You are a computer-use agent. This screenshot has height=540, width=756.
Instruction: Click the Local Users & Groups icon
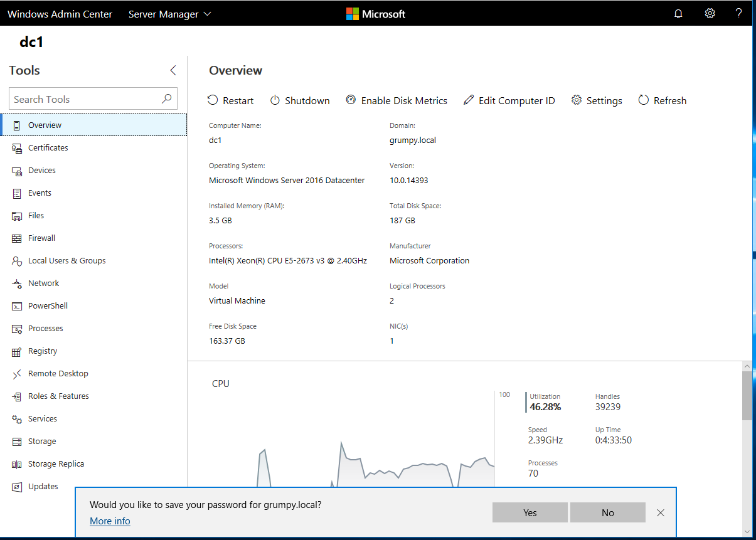[17, 261]
